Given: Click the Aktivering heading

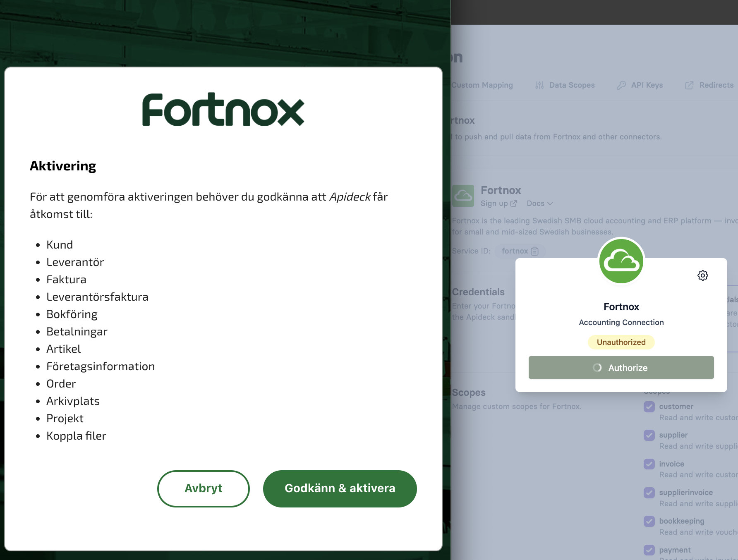Looking at the screenshot, I should tap(63, 166).
